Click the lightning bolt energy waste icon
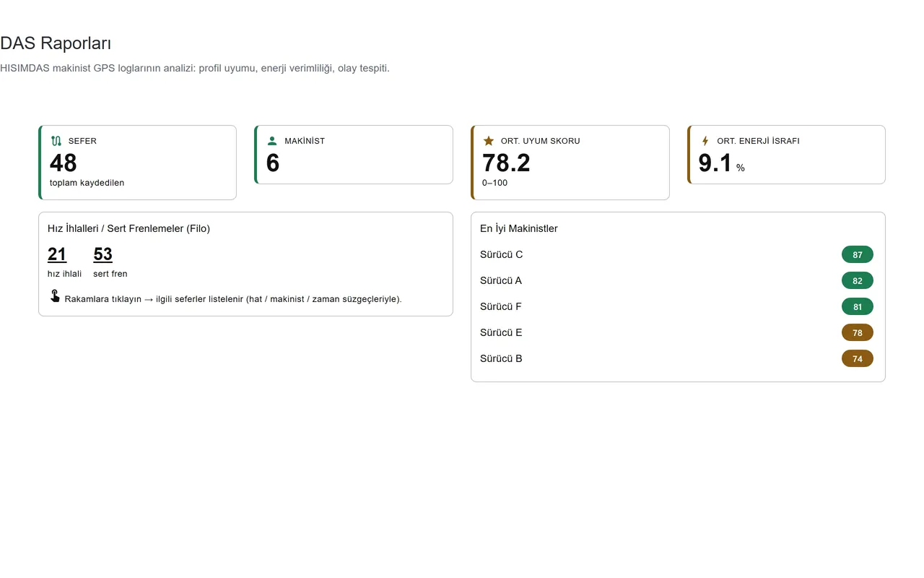This screenshot has width=924, height=578. [705, 141]
